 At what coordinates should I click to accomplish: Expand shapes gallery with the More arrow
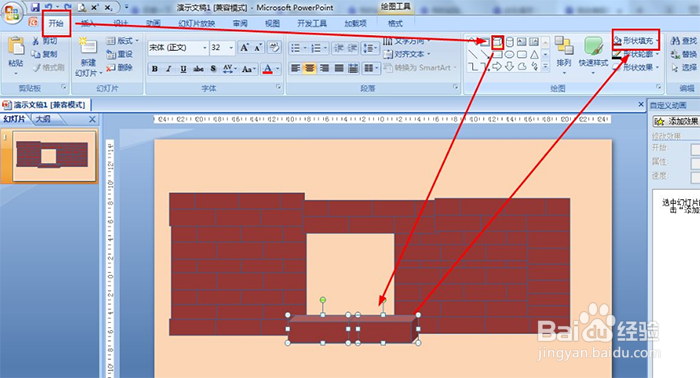[546, 66]
